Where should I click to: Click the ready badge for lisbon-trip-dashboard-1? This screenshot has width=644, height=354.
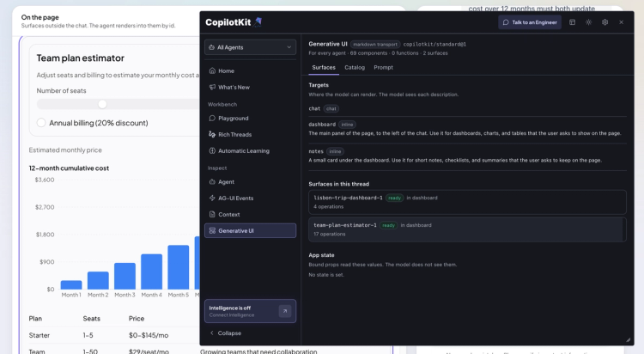(394, 198)
